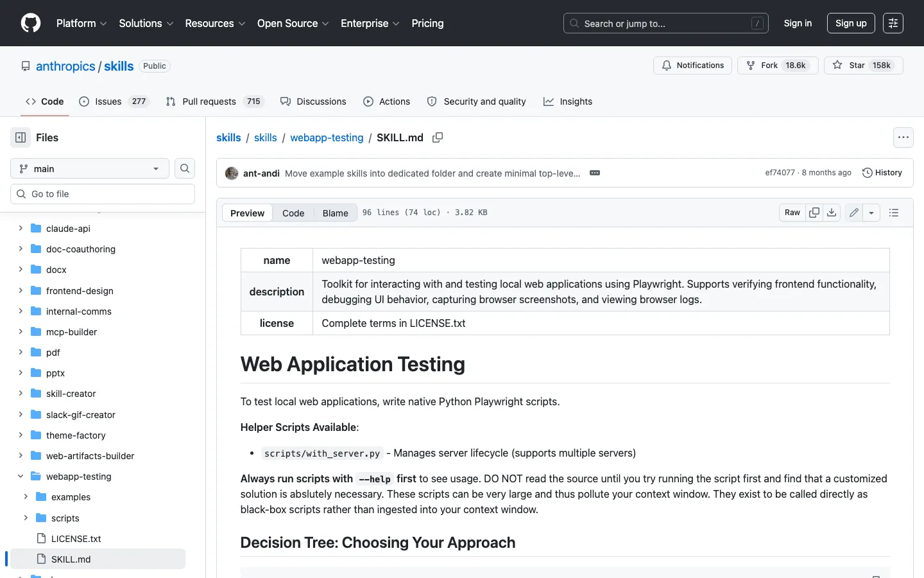Click the Pricing link
This screenshot has width=924, height=578.
tap(427, 23)
